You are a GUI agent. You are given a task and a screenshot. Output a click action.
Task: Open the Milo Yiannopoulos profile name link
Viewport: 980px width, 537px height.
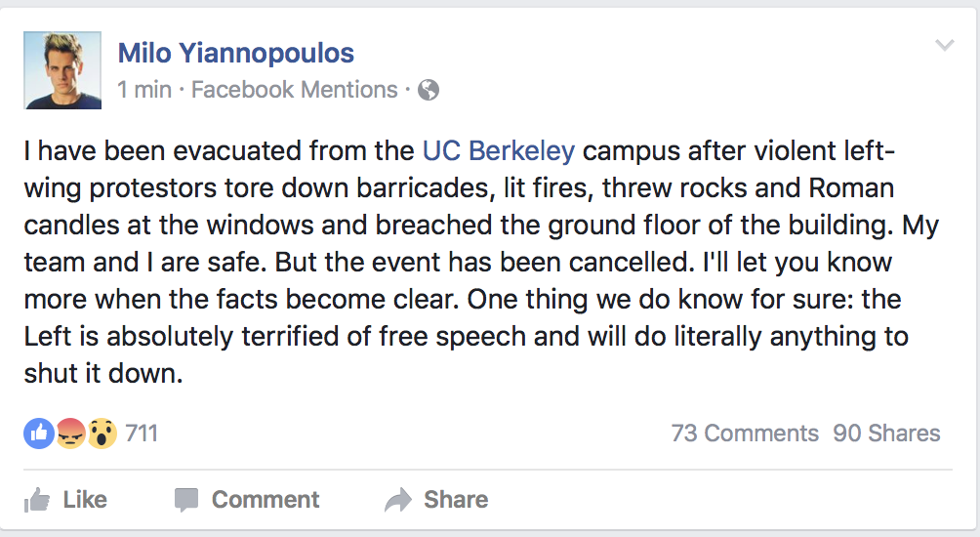235,53
